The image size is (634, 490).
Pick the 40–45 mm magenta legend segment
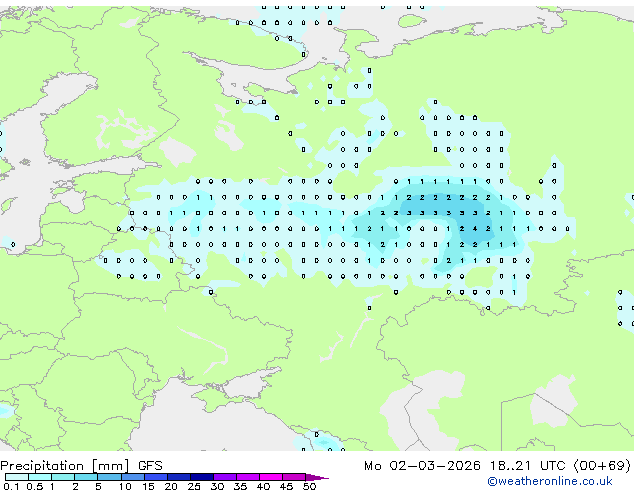coord(271,477)
